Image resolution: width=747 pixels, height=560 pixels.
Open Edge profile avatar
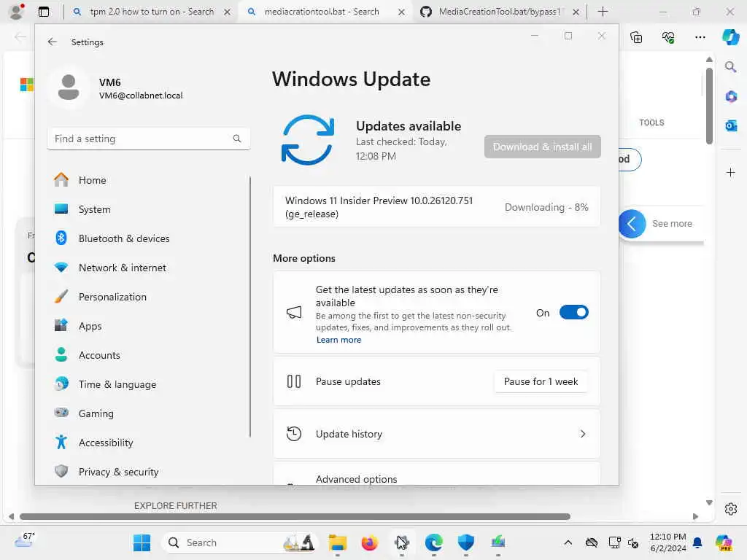[x=17, y=12]
